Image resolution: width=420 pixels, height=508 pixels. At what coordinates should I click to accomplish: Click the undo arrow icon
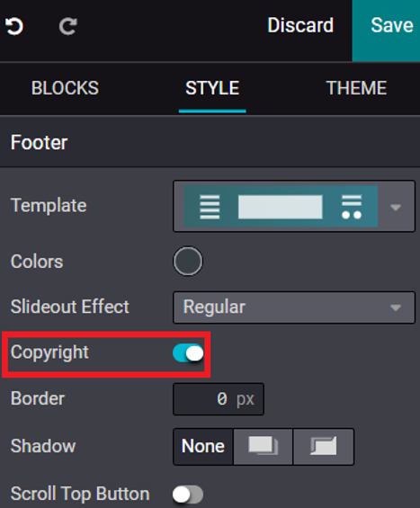click(14, 26)
